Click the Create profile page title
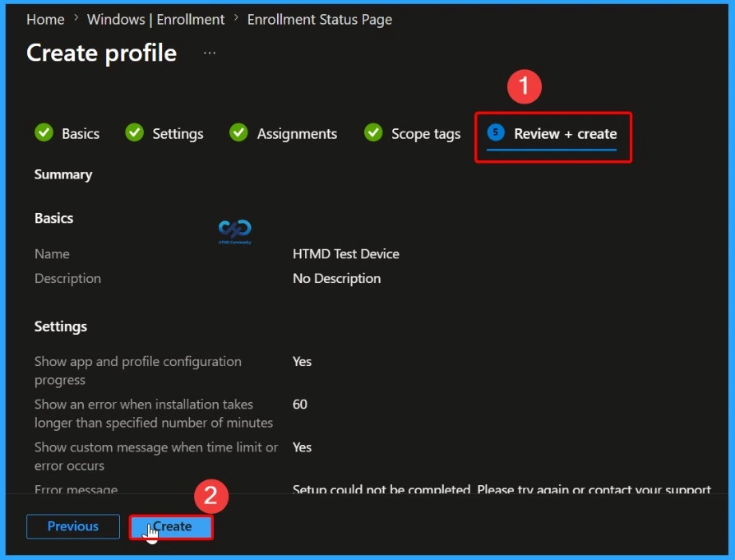735x560 pixels. 102,53
